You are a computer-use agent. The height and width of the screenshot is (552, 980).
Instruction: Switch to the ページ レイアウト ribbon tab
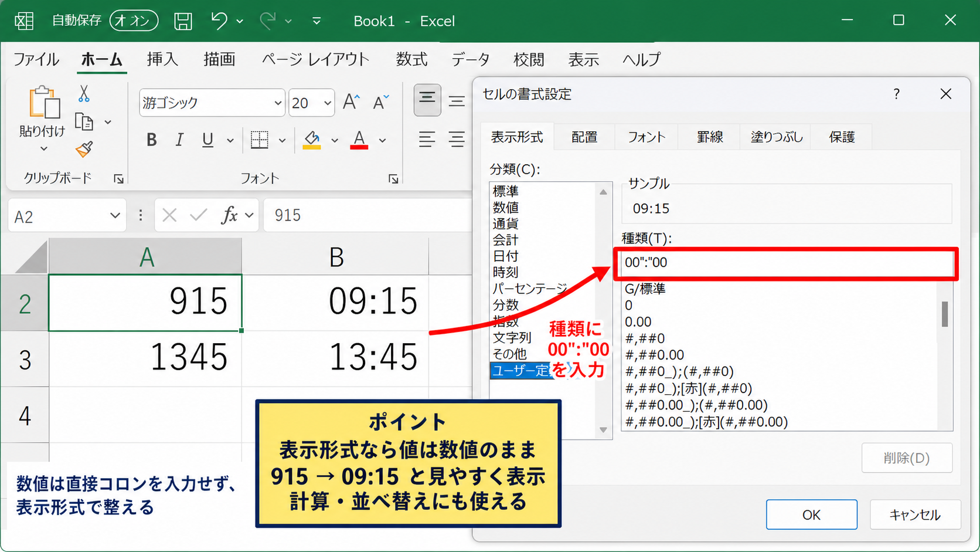pos(315,59)
